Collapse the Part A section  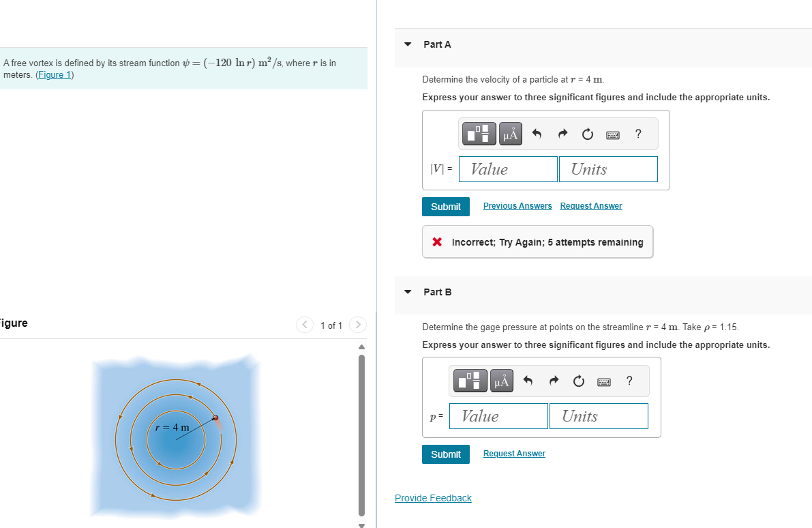pyautogui.click(x=407, y=44)
